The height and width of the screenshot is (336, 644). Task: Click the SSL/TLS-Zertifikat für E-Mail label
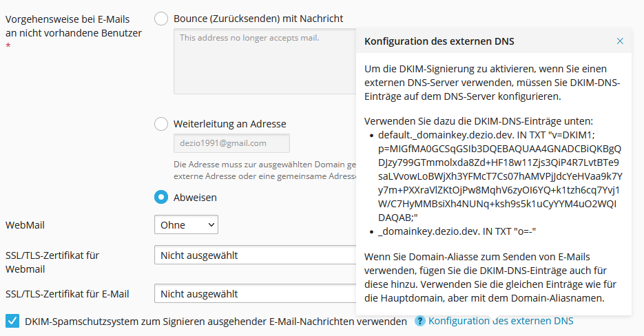click(67, 294)
